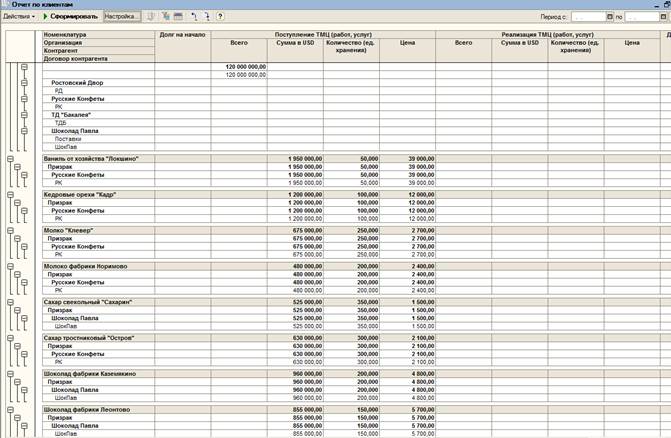This screenshot has height=438, width=671.
Task: Open calendar picker for period start date
Action: tap(610, 17)
